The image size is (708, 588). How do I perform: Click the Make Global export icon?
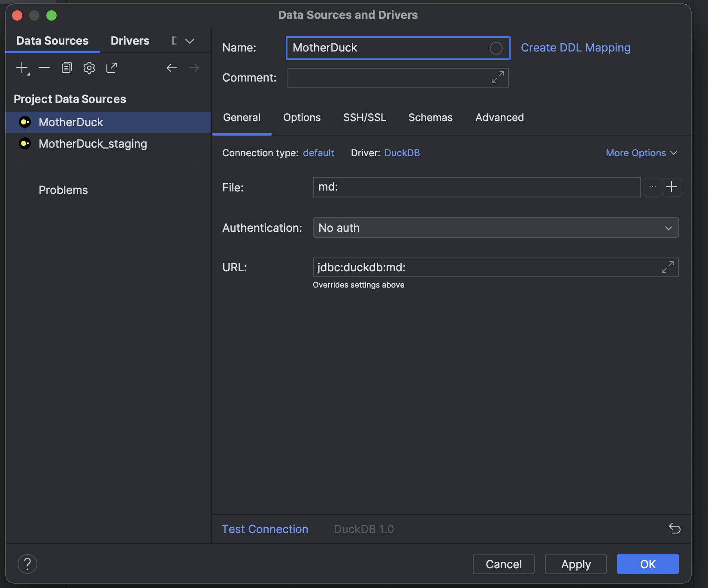point(112,68)
